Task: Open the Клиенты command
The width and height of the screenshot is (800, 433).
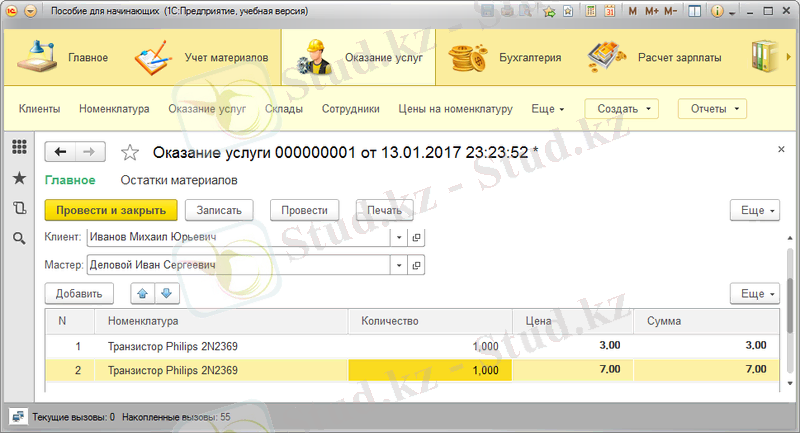Action: (x=39, y=109)
